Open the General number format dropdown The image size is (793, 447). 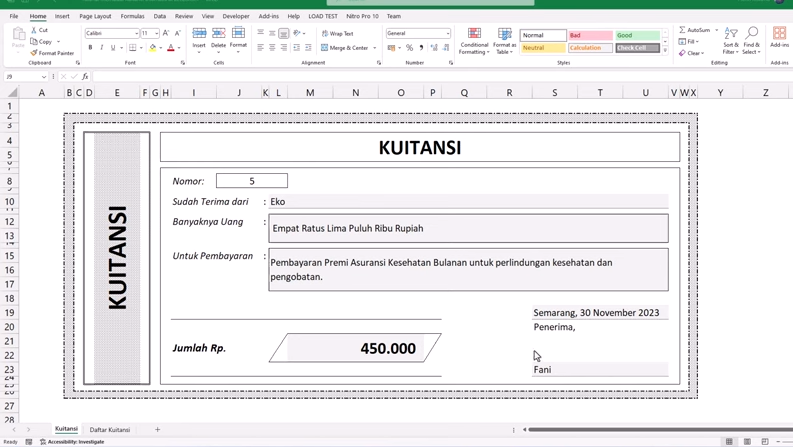[448, 33]
